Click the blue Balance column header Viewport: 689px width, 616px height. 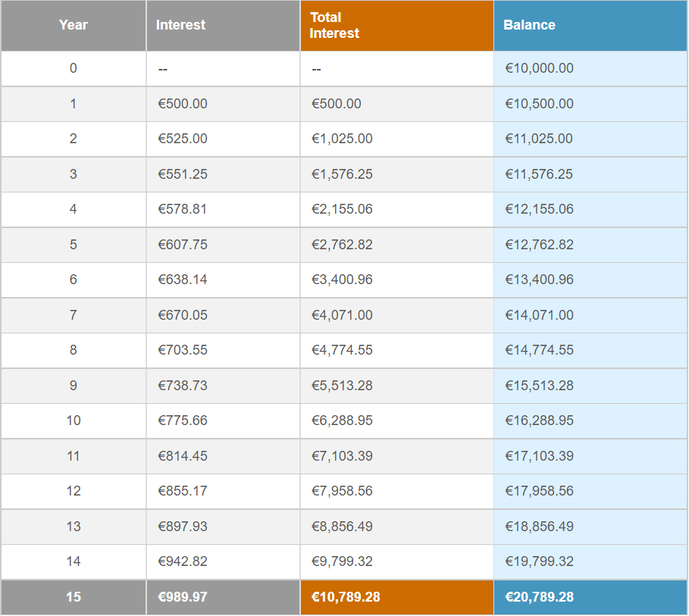coord(529,25)
